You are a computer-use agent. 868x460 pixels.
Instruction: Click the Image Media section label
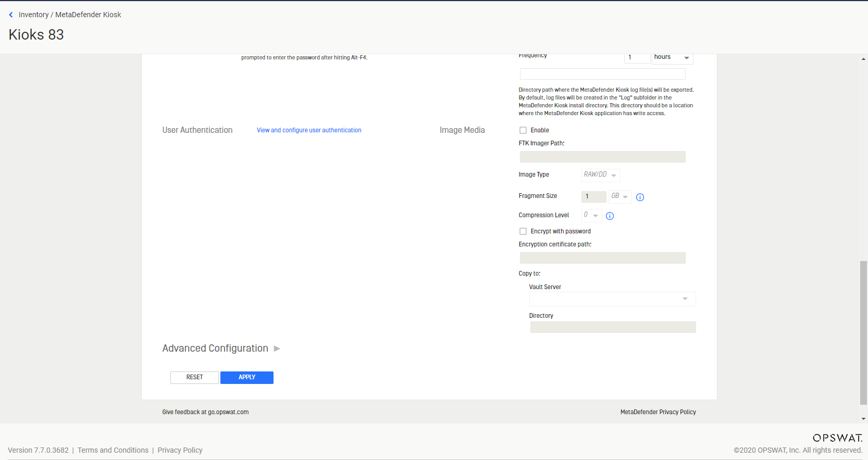pos(462,130)
